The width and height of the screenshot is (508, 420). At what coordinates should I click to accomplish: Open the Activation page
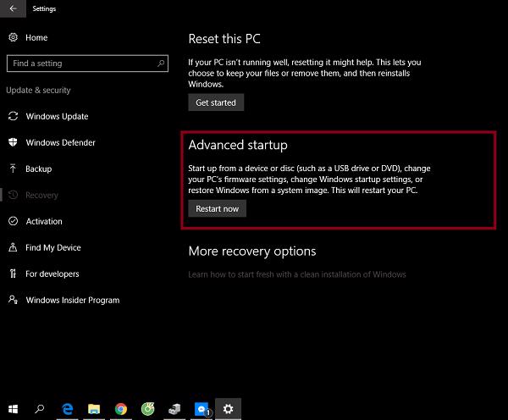[x=44, y=222]
